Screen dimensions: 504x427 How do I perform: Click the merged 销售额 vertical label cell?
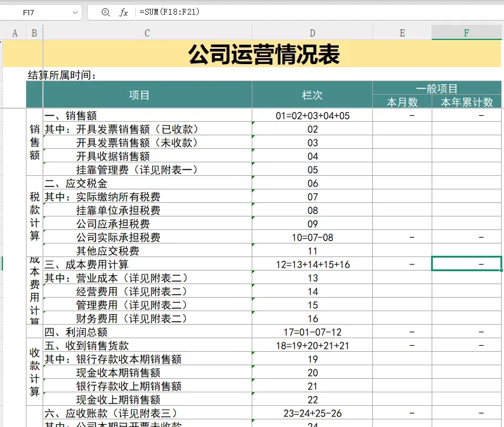pos(34,142)
